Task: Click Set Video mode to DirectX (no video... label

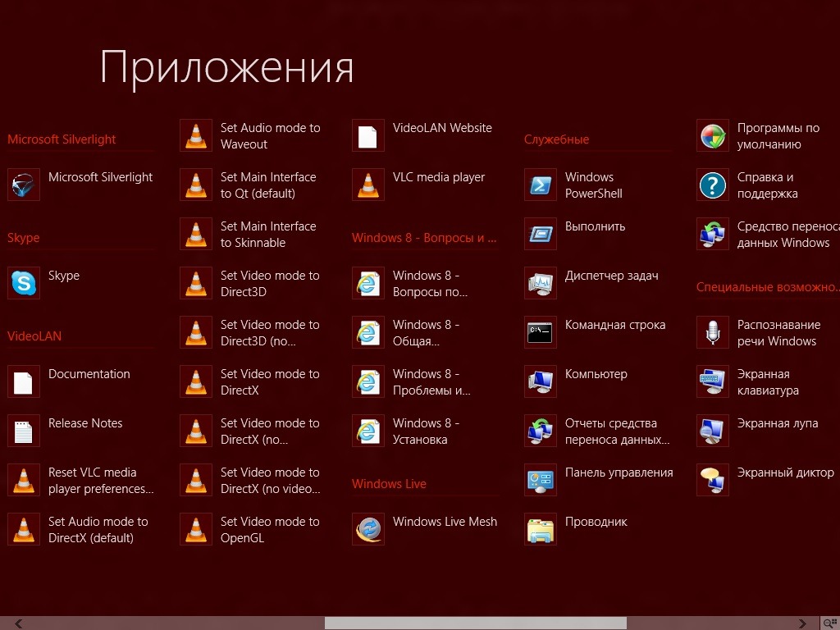Action: [x=271, y=481]
